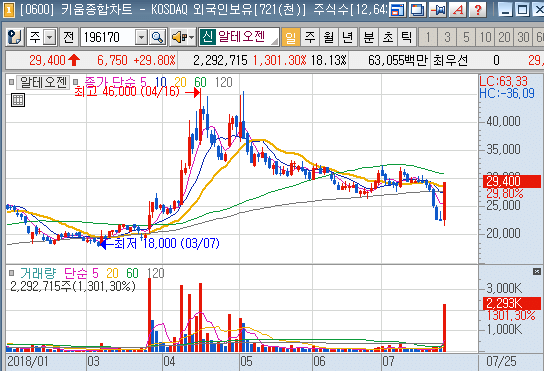Click the magenta 5-day price MA label
This screenshot has width=544, height=371.
click(144, 82)
